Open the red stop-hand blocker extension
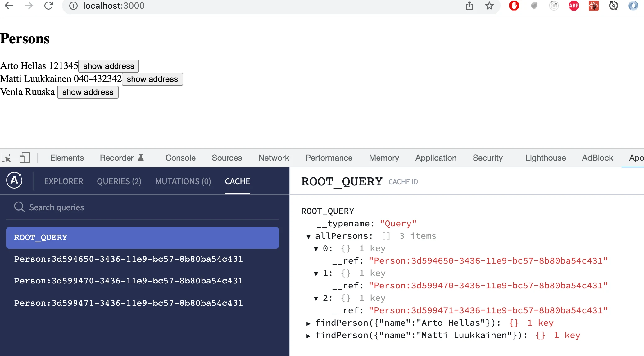644x356 pixels. click(514, 6)
